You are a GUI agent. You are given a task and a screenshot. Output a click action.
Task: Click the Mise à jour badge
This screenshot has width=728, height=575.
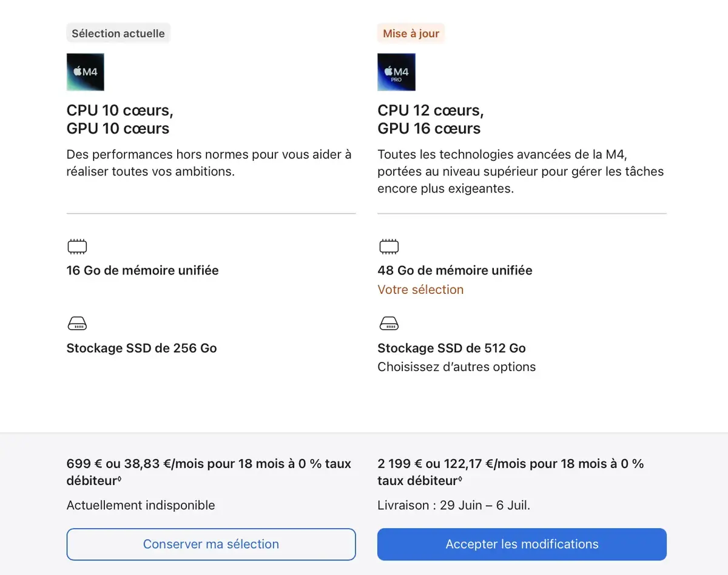click(411, 33)
